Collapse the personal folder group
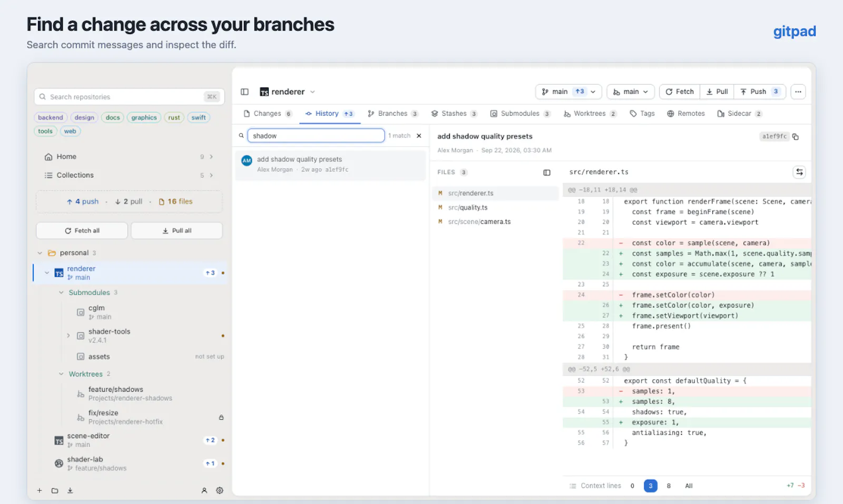 pos(40,253)
